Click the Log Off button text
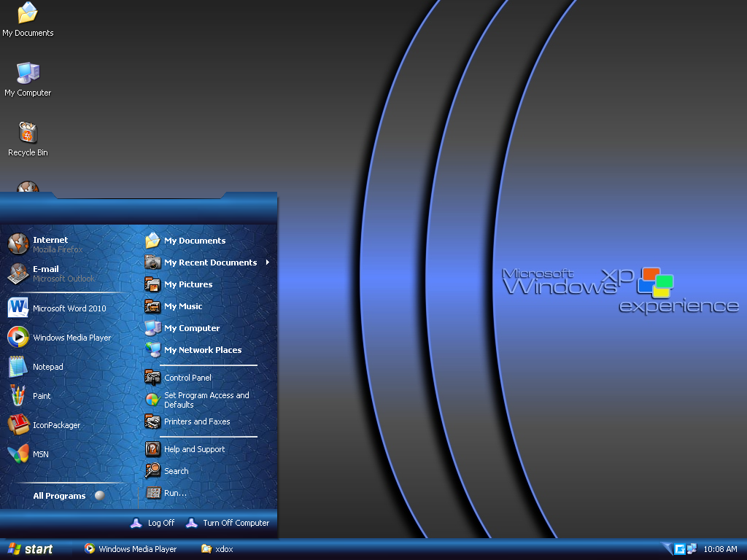 (161, 523)
